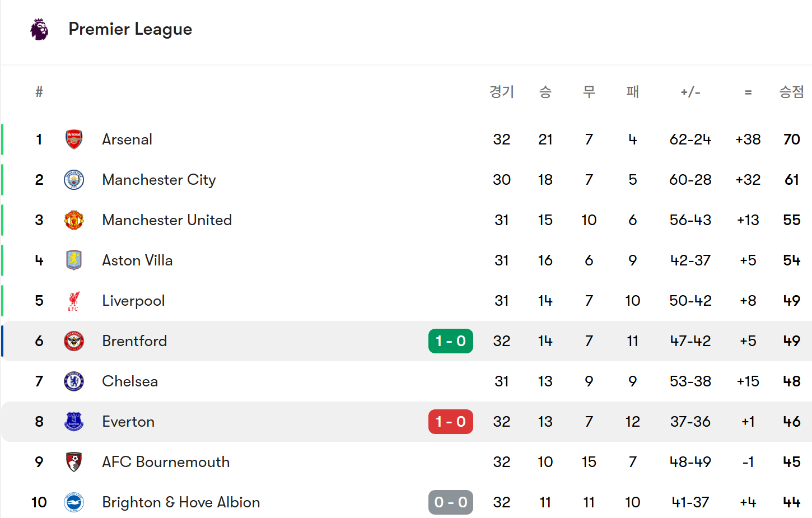
Task: Click the 승점 points column header
Action: click(x=791, y=92)
